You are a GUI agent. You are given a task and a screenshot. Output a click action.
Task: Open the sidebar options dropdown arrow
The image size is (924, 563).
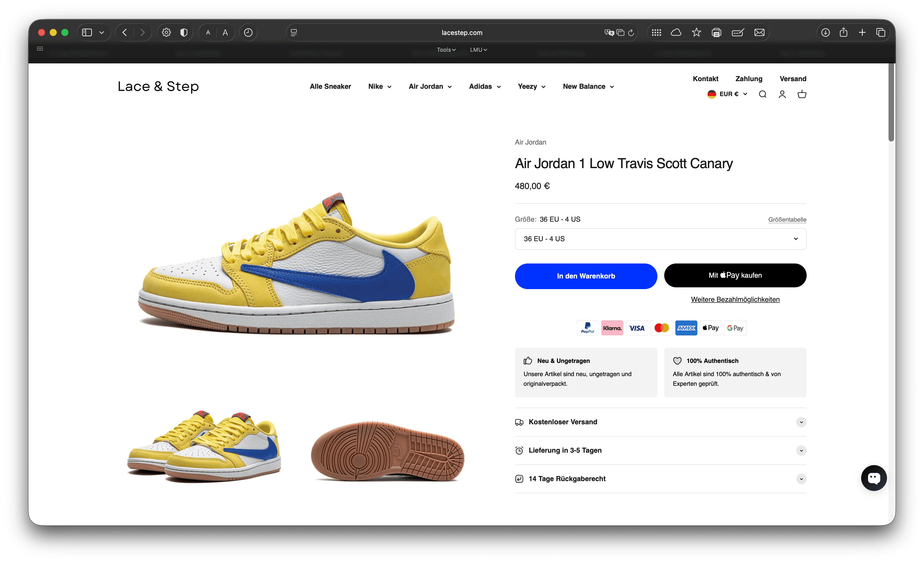(102, 33)
